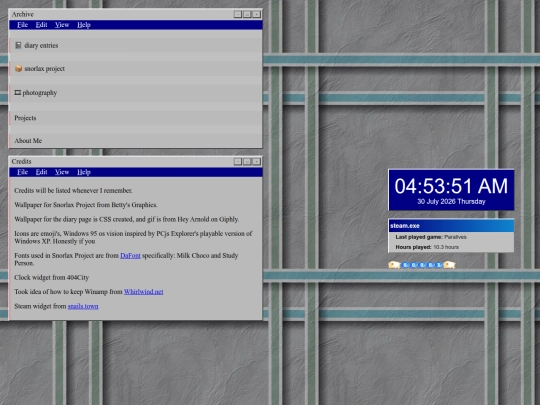Click the 04:53:51 AM clock display
Image resolution: width=540 pixels, height=405 pixels.
click(x=451, y=186)
